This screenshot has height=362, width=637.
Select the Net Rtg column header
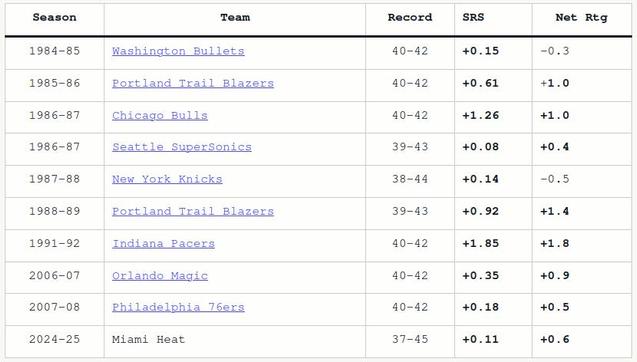(x=581, y=17)
